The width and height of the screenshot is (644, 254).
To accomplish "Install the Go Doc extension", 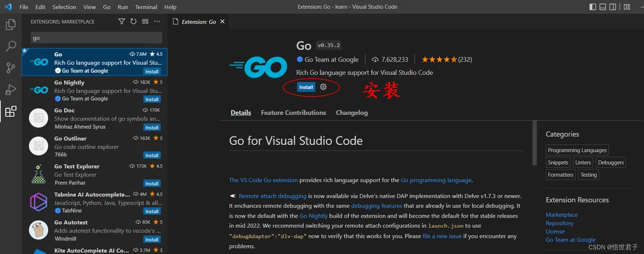I will click(x=152, y=128).
